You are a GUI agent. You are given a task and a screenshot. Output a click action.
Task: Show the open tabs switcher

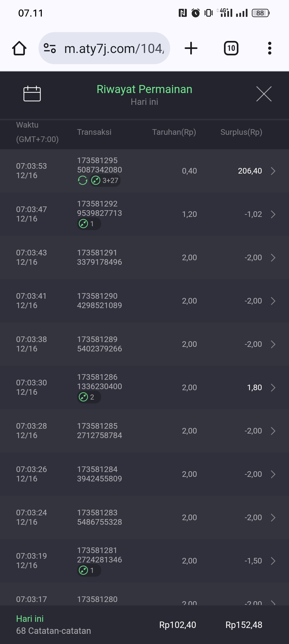(x=231, y=48)
